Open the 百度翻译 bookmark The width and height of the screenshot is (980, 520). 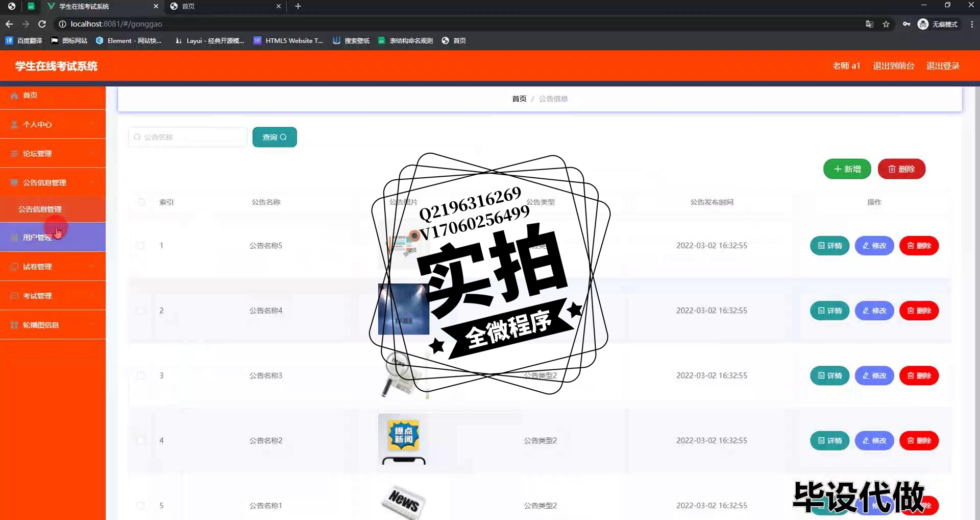point(23,40)
